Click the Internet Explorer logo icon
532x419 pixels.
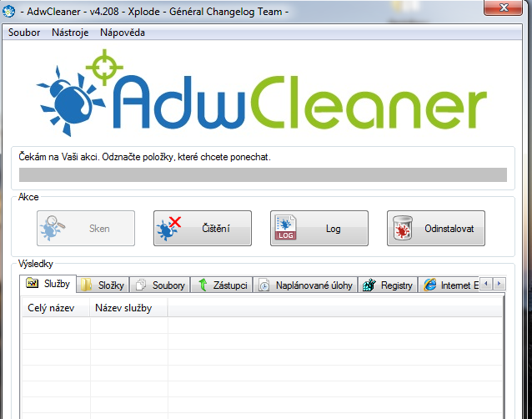tap(430, 285)
